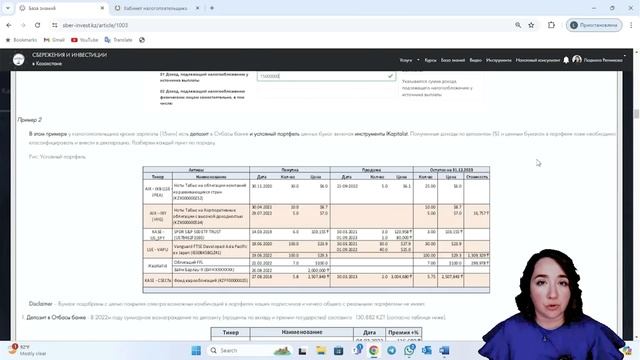
Task: Open the Microsoft Store taskbar icon
Action: point(338,351)
